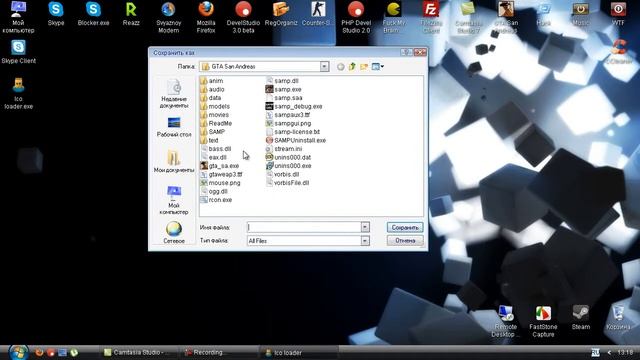Open Мои документы in places bar

pos(174,162)
